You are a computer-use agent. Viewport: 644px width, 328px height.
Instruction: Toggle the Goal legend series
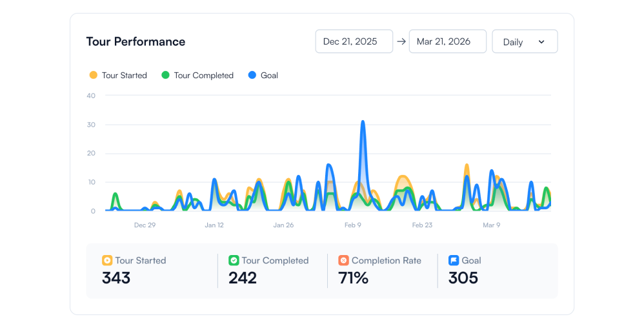[x=269, y=76]
